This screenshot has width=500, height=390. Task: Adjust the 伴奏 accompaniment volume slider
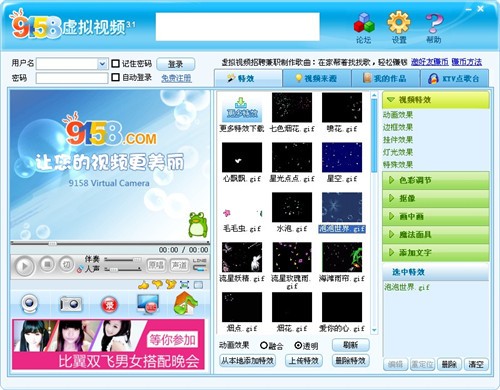(x=123, y=259)
